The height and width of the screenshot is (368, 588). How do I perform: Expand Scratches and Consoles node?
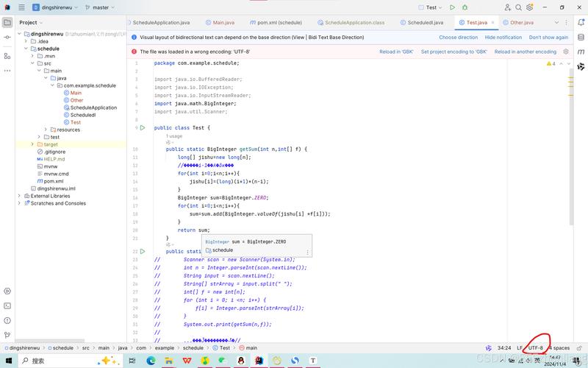19,203
